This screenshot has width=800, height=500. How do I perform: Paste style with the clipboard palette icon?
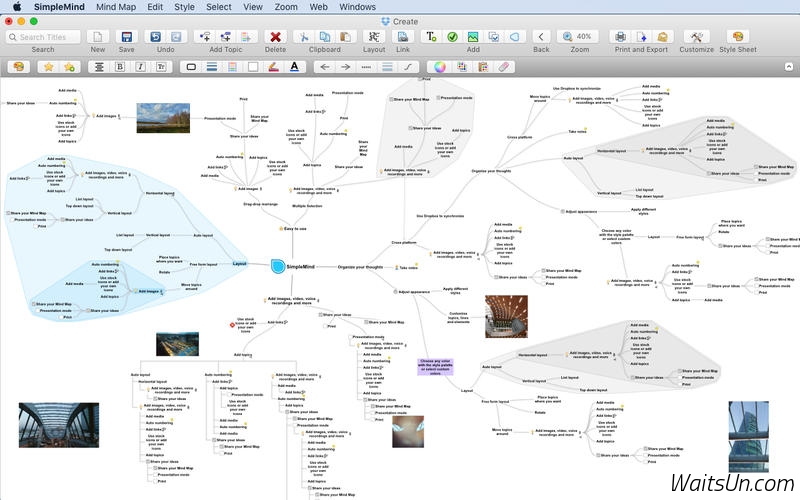tap(483, 67)
